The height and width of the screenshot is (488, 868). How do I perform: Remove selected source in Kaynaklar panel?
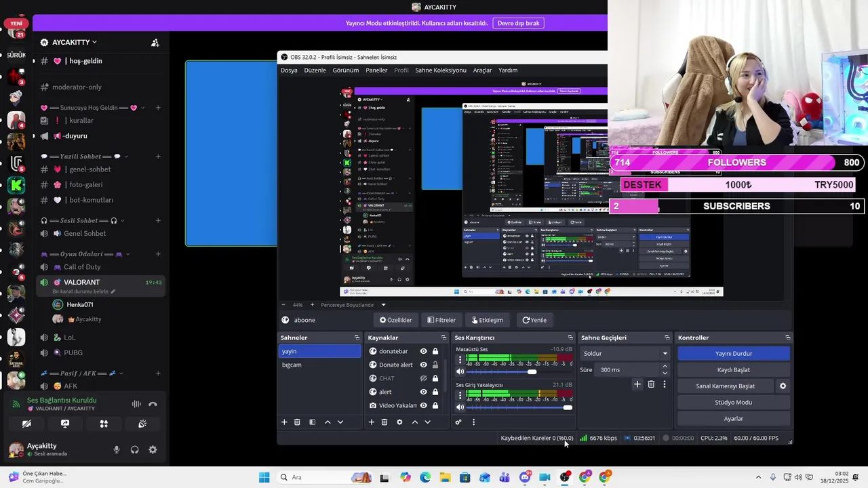tap(384, 422)
